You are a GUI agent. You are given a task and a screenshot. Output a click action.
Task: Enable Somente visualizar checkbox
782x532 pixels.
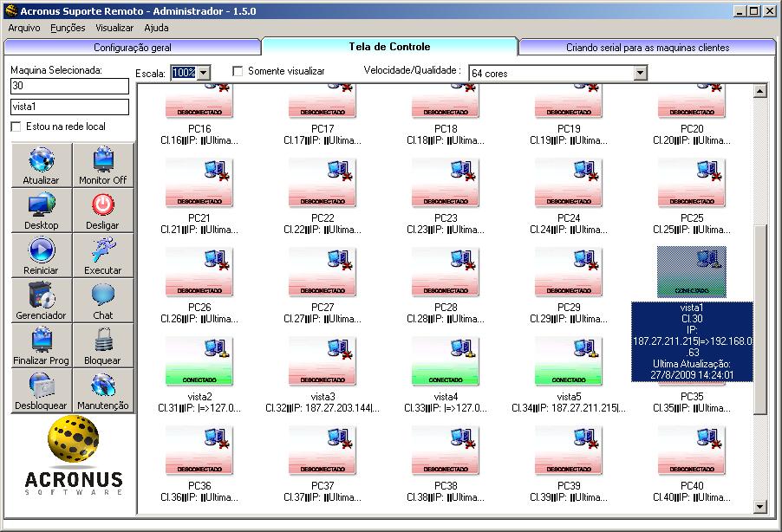[238, 71]
